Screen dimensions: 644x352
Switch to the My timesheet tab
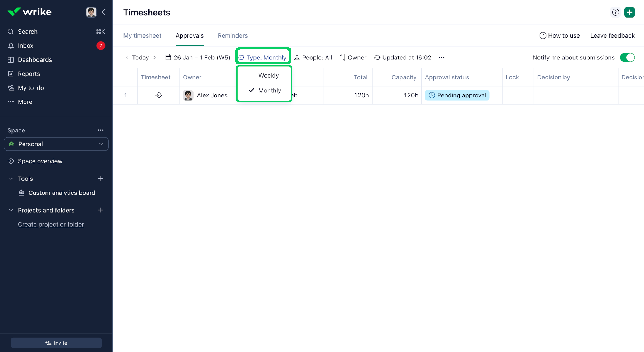(142, 35)
